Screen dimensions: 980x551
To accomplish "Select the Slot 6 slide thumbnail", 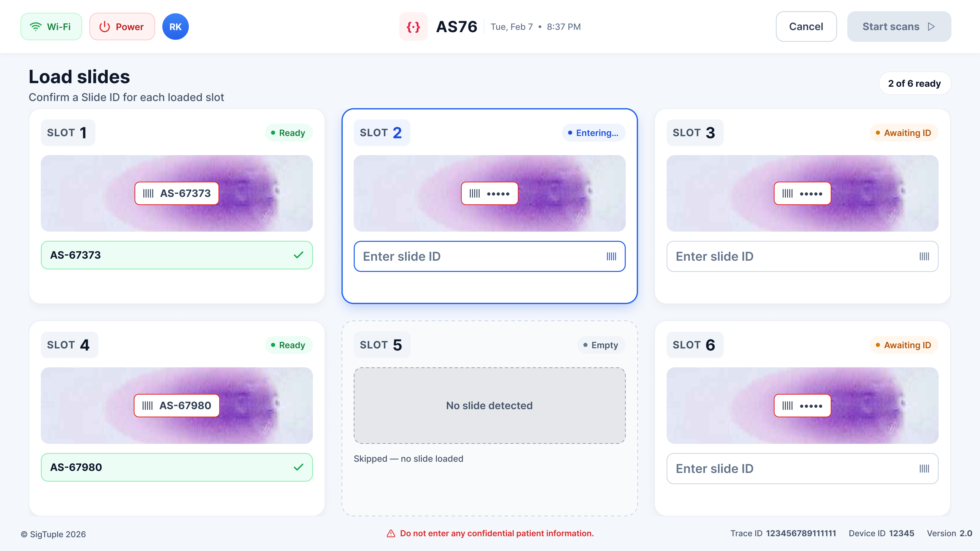I will [x=802, y=405].
